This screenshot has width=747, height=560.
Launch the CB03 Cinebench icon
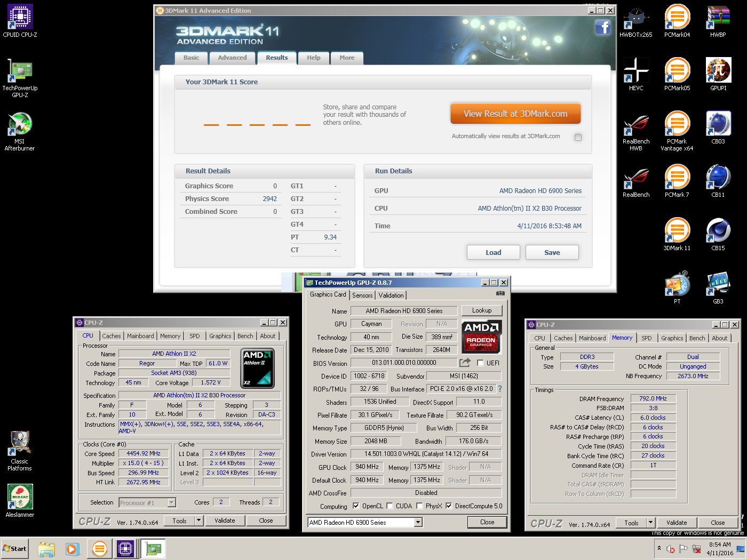(718, 128)
